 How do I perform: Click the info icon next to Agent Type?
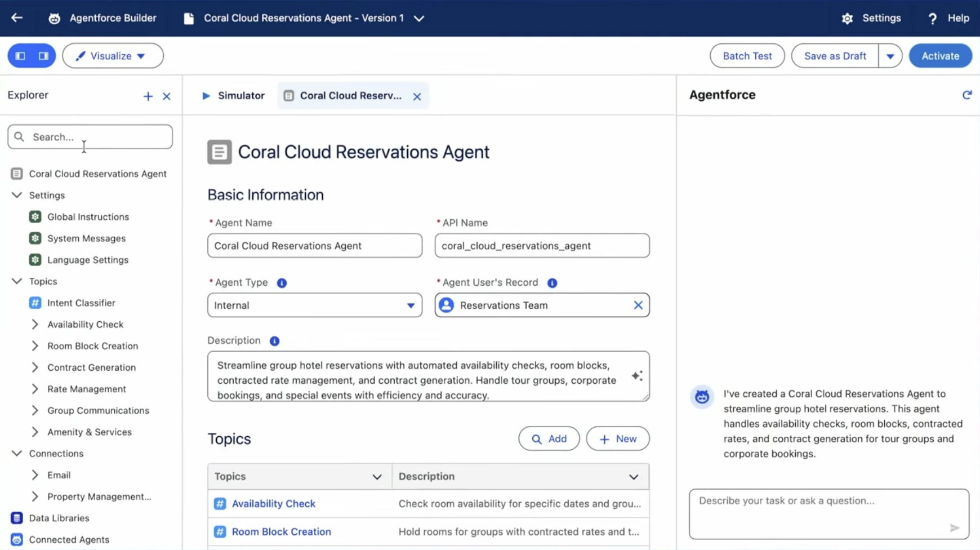click(282, 283)
